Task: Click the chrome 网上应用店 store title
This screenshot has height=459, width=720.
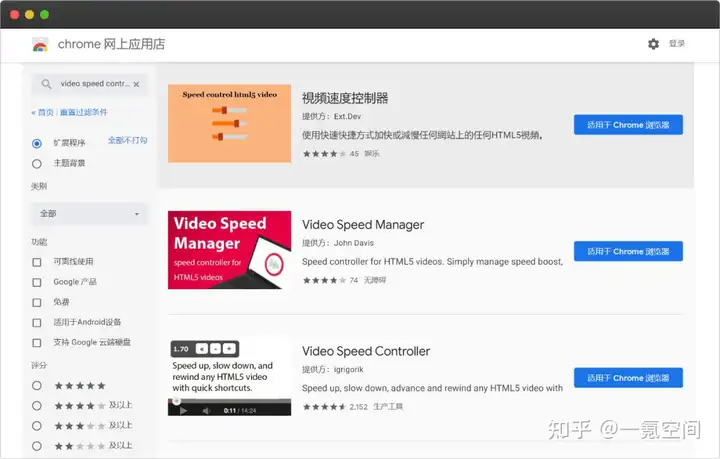Action: tap(111, 44)
